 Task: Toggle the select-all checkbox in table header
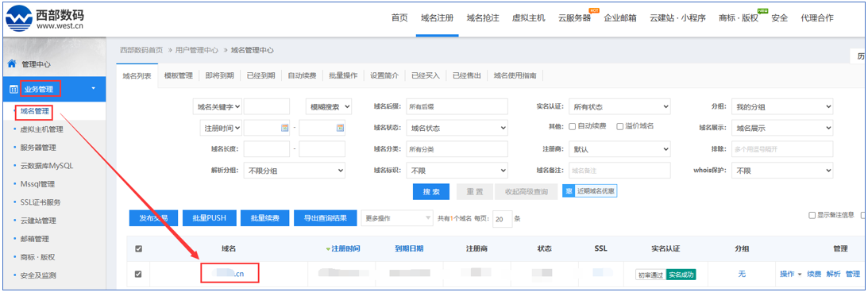pos(138,249)
